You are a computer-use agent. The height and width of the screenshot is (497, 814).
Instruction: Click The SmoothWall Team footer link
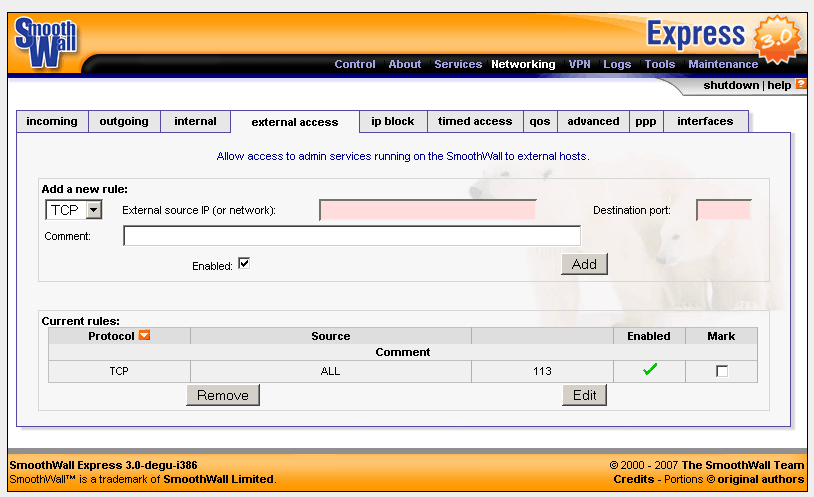pos(742,465)
